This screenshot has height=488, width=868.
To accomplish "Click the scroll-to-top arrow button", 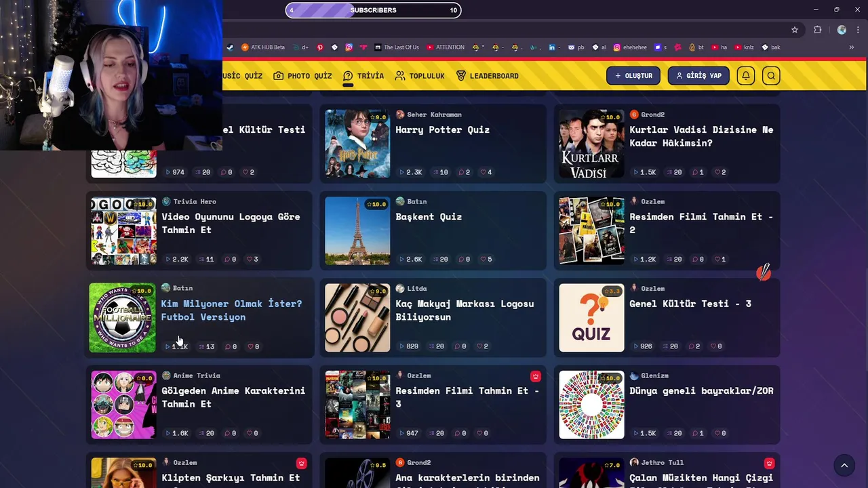I will pos(844,465).
